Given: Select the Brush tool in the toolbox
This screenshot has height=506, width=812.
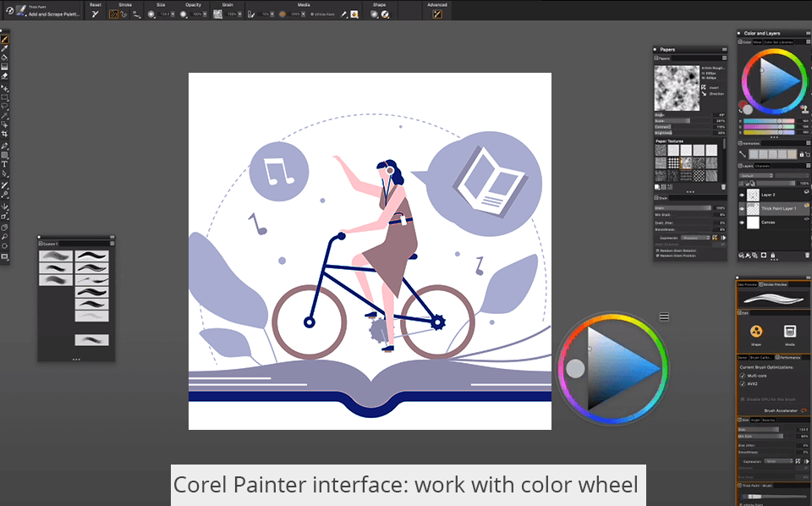Looking at the screenshot, I should tap(5, 40).
